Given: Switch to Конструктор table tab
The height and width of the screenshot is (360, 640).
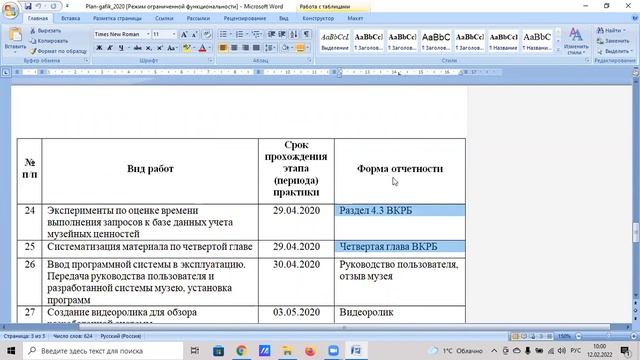Looking at the screenshot, I should click(318, 18).
